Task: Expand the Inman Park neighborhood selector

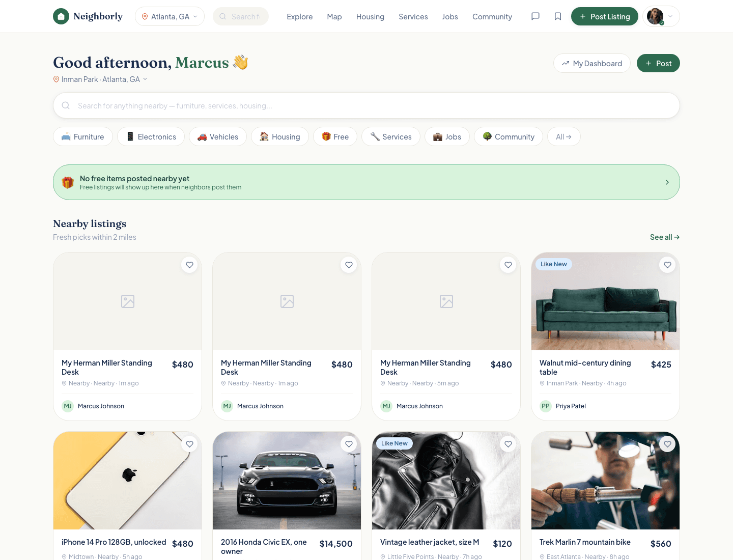Action: pos(100,79)
